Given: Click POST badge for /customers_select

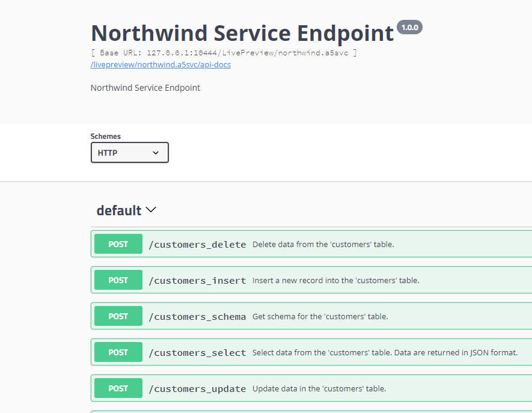Looking at the screenshot, I should 118,352.
